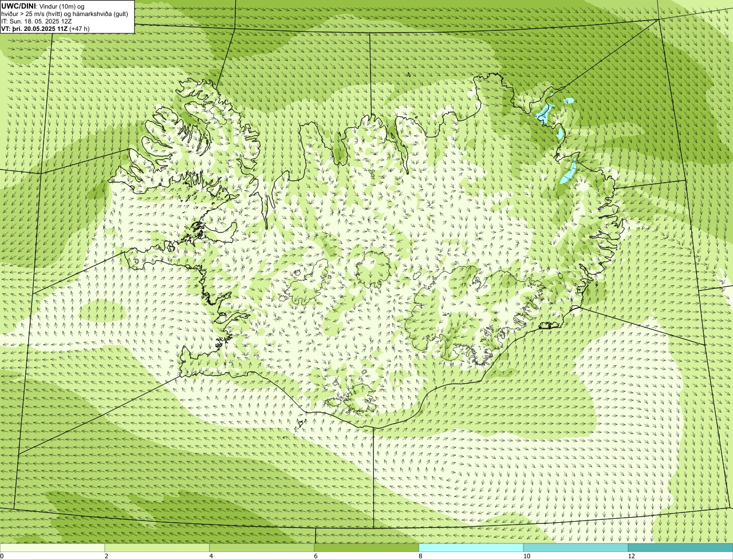Click the dark green 6–8 color bar segment

pyautogui.click(x=367, y=547)
